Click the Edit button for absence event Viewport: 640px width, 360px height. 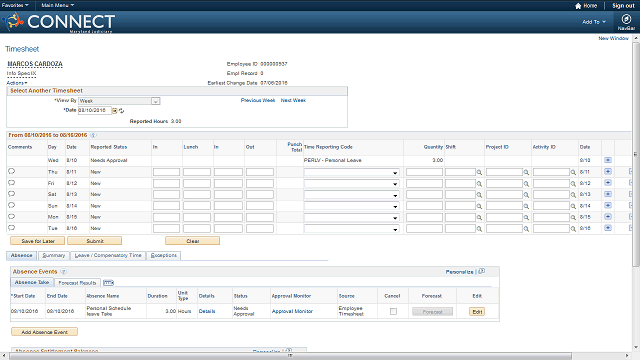pos(477,312)
